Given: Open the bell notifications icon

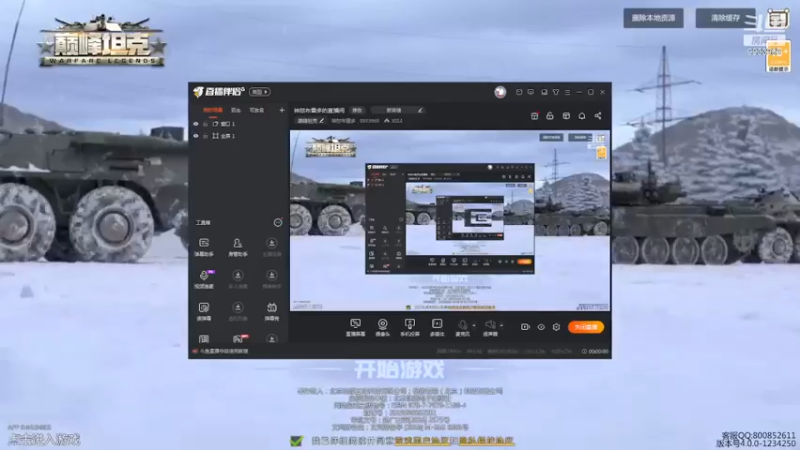Looking at the screenshot, I should [582, 116].
